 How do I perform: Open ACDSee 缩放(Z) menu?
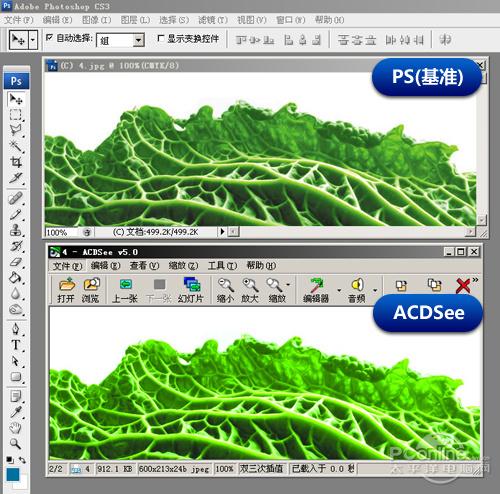[x=183, y=266]
